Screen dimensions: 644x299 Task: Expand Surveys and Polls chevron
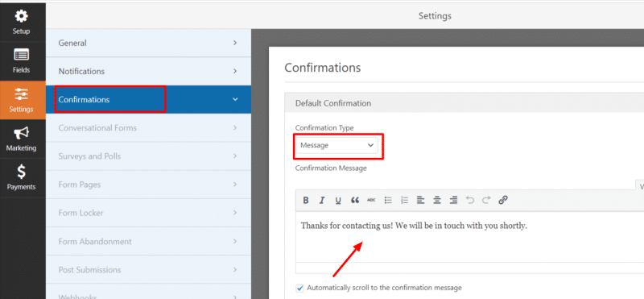pyautogui.click(x=235, y=156)
